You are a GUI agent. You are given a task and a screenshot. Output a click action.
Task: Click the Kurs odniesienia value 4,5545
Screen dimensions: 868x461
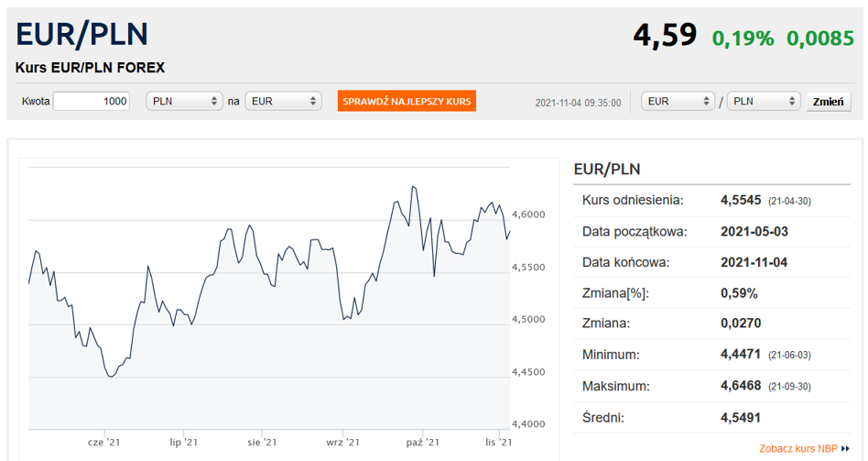pyautogui.click(x=741, y=200)
